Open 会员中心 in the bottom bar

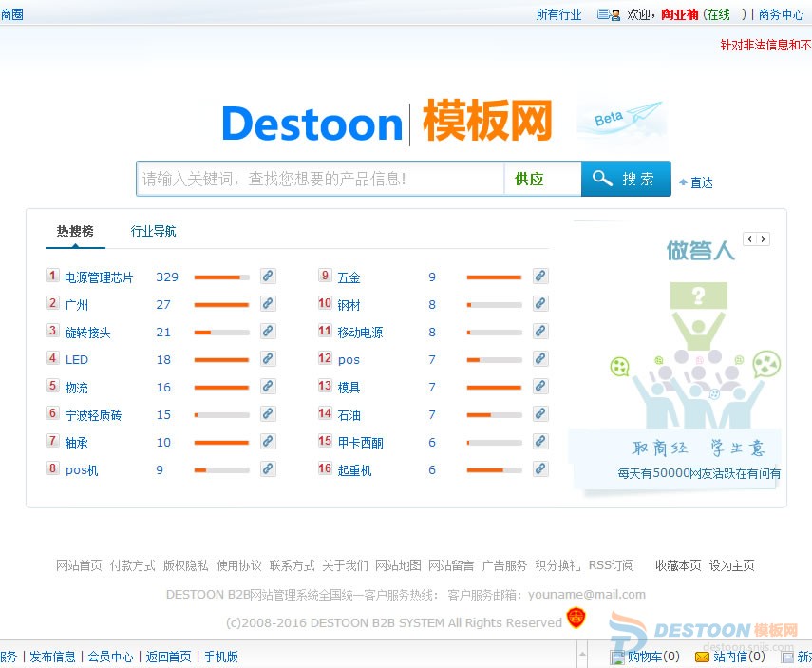coord(110,657)
